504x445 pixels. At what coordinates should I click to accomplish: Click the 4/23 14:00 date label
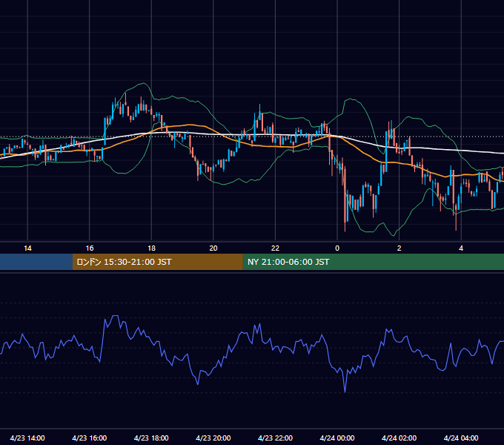(27, 438)
